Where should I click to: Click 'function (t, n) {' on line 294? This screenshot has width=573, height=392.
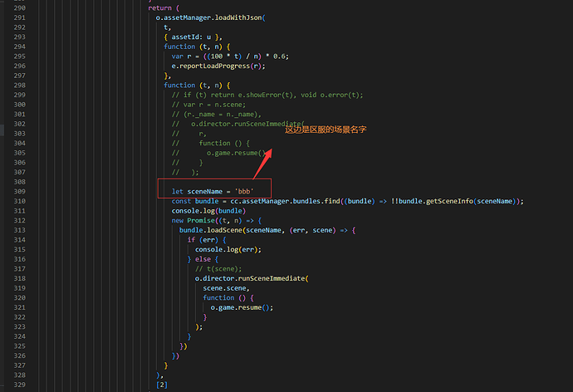coord(197,47)
